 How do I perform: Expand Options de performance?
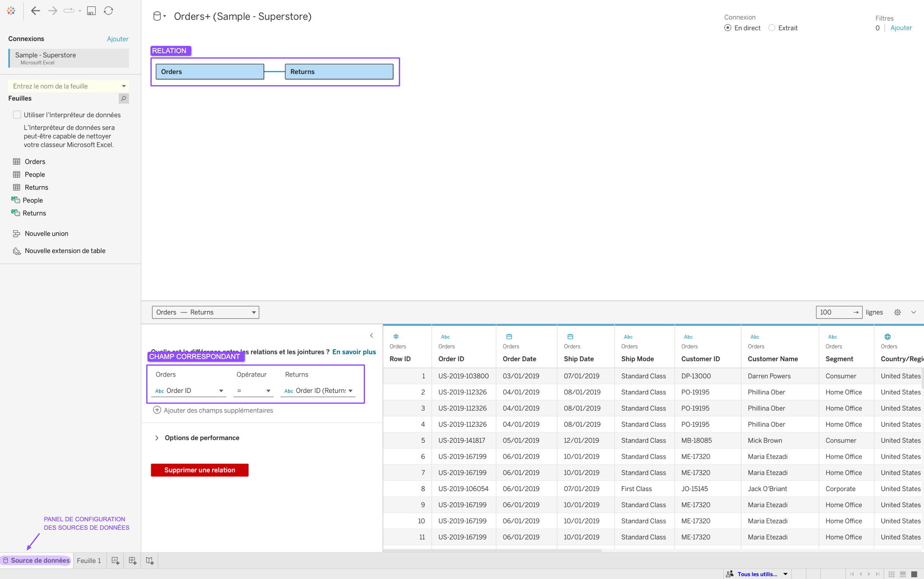(x=197, y=438)
